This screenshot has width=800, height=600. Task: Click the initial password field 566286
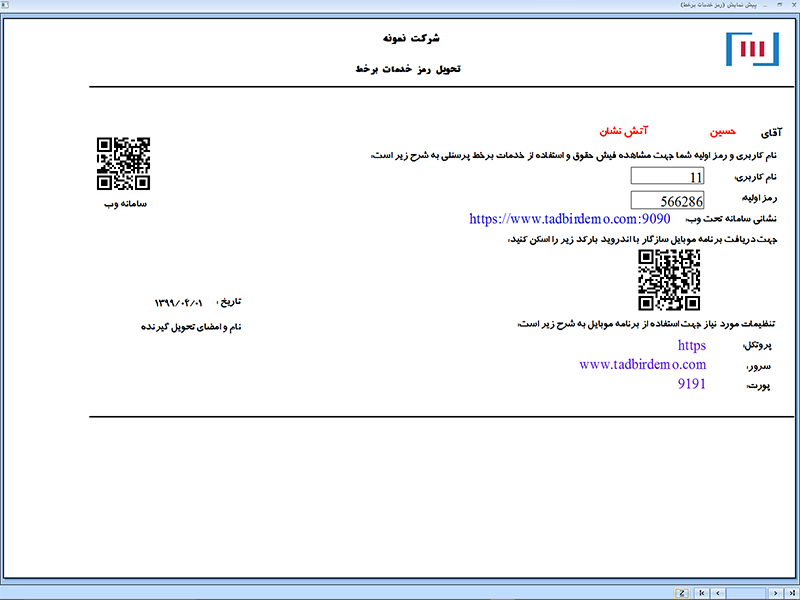pyautogui.click(x=668, y=200)
